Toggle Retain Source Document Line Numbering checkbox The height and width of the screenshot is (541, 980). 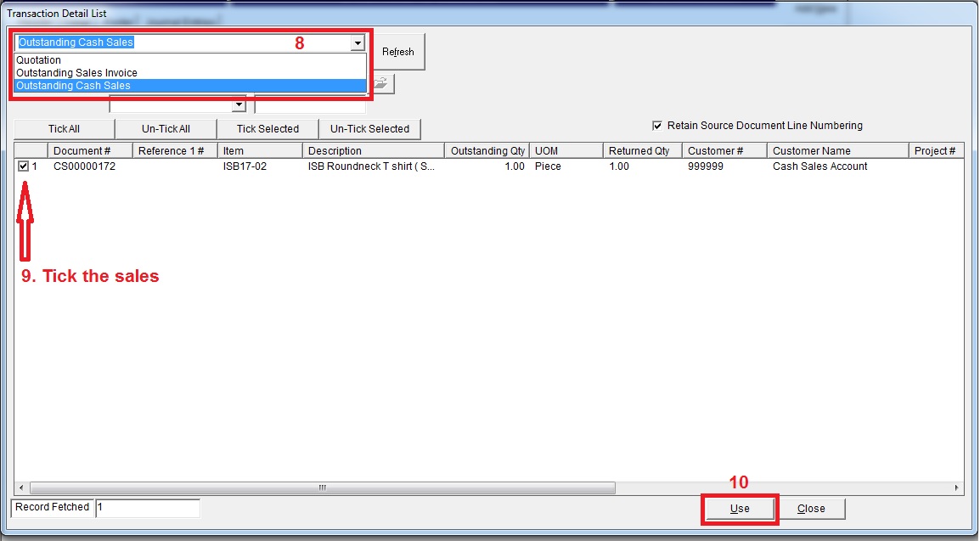656,126
